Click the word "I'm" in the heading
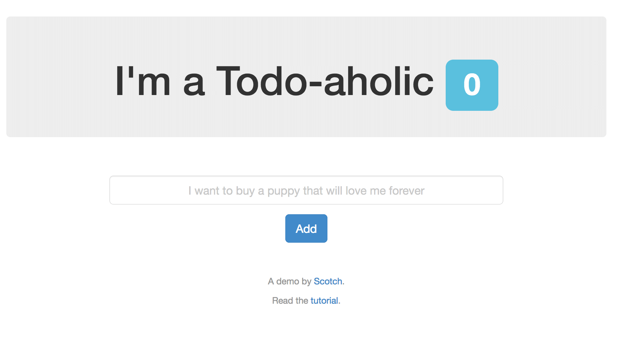618x364 pixels. (x=143, y=82)
